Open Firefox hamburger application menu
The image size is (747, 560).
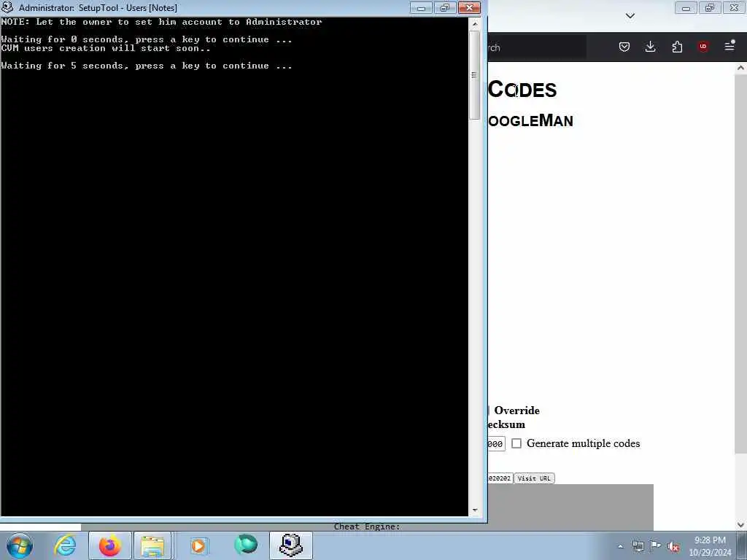tap(729, 46)
